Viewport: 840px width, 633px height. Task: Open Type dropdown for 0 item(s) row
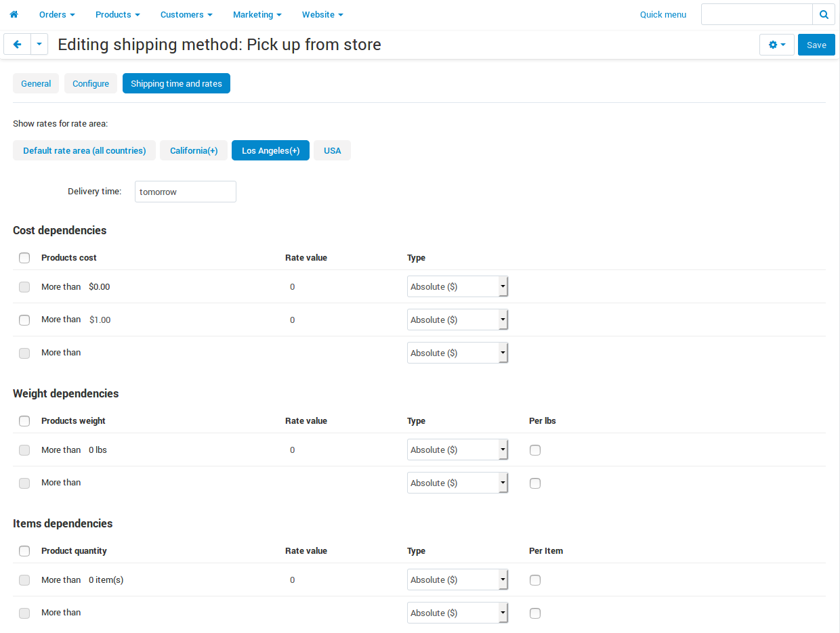tap(457, 580)
